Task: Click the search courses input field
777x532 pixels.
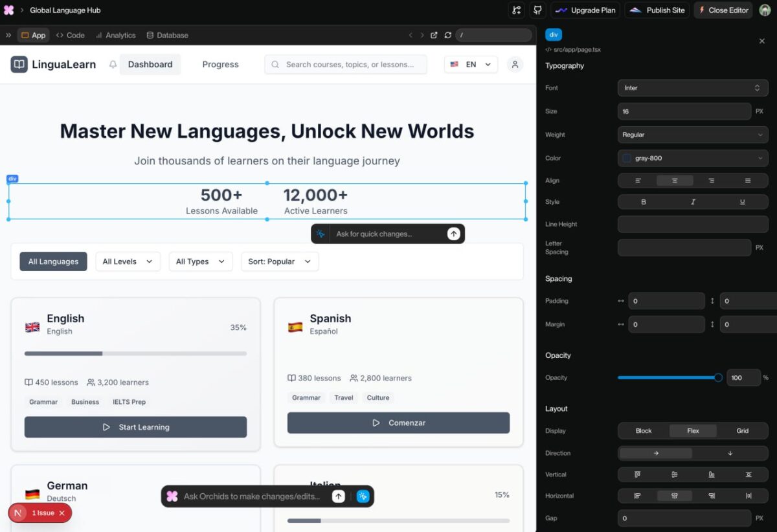Action: [350, 65]
